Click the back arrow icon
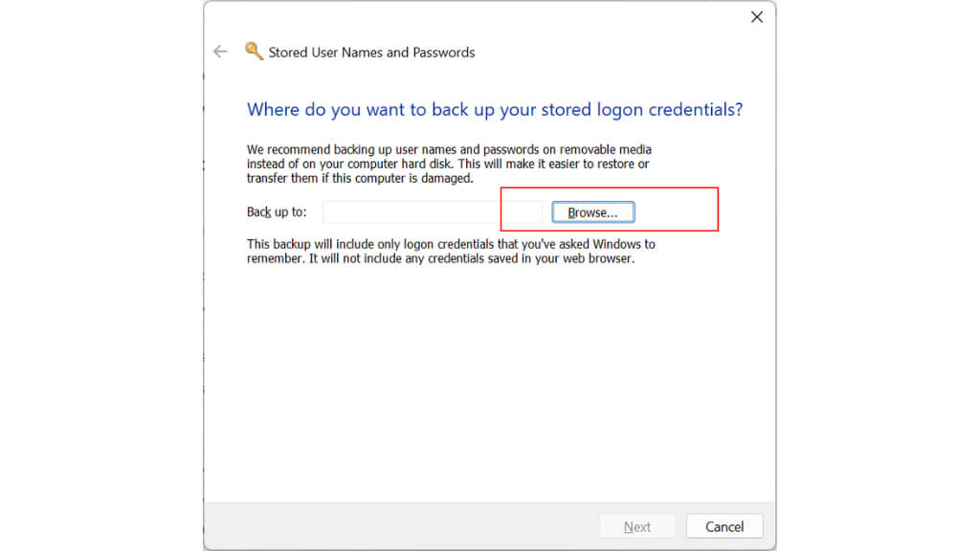980x551 pixels. 221,52
